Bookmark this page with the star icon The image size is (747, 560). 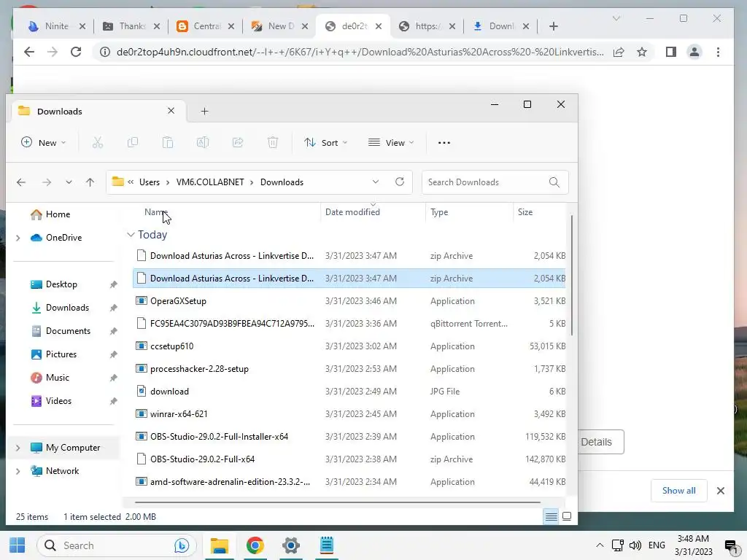coord(642,52)
